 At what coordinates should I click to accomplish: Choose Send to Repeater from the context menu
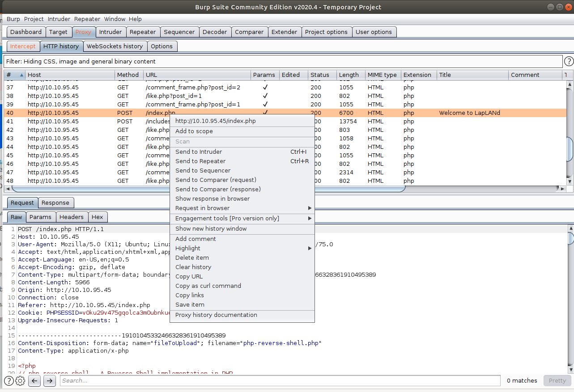[200, 161]
